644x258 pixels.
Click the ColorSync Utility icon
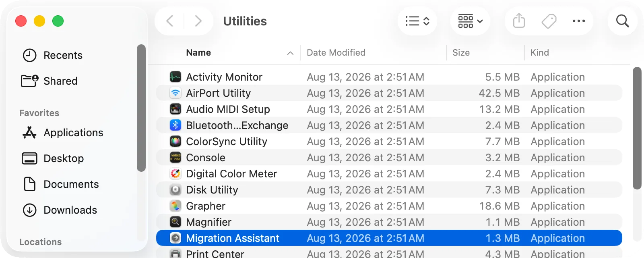pos(175,141)
